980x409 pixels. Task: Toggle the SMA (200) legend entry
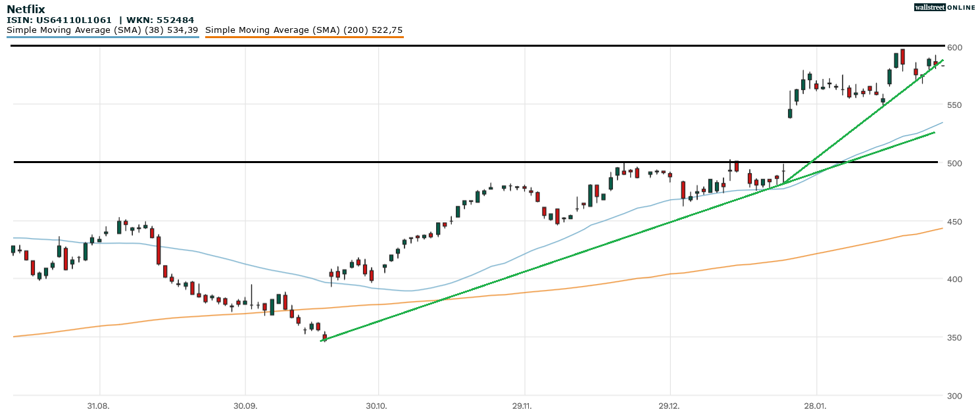tap(304, 30)
